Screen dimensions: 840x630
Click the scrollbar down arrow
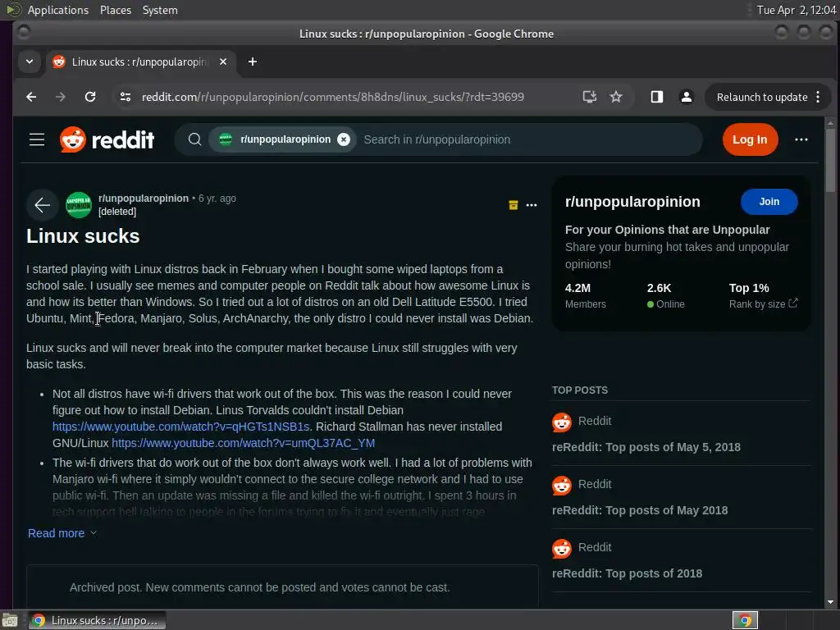click(830, 603)
